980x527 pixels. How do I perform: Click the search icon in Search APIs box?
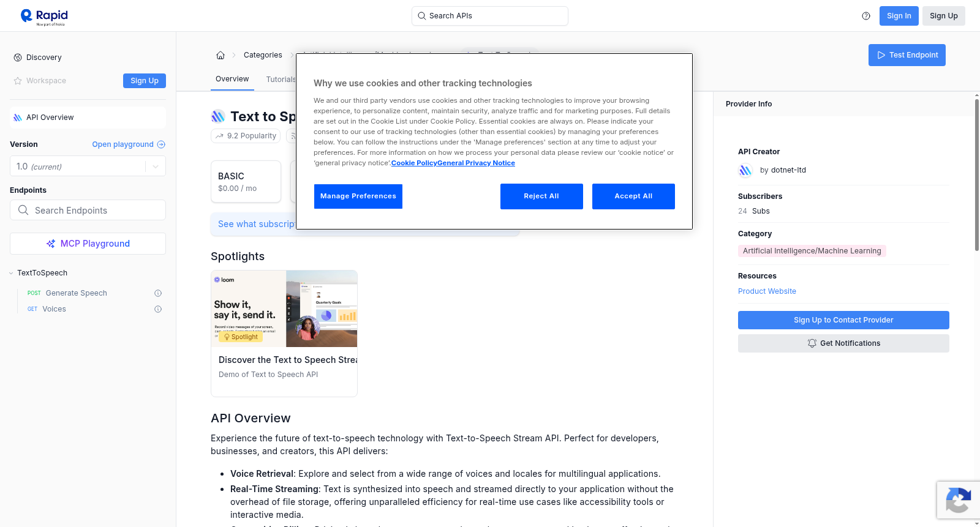pos(421,16)
